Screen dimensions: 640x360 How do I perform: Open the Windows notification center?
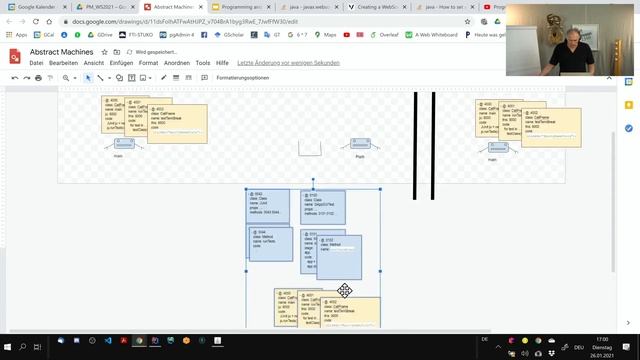(x=626, y=347)
